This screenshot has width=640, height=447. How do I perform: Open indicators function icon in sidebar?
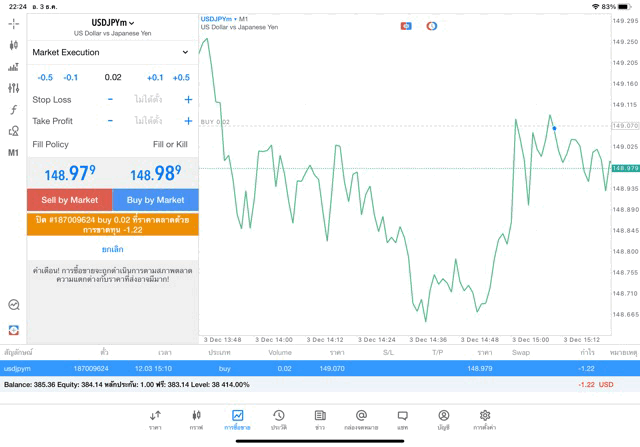(x=13, y=109)
